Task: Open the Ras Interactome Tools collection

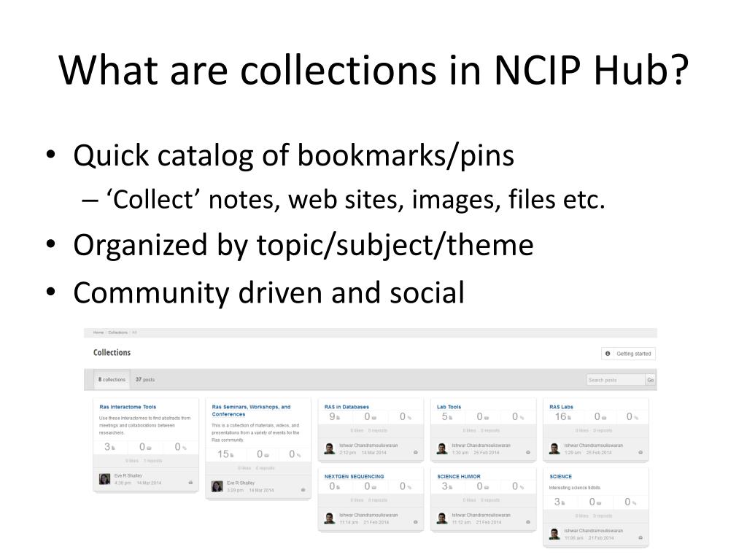Action: point(128,407)
